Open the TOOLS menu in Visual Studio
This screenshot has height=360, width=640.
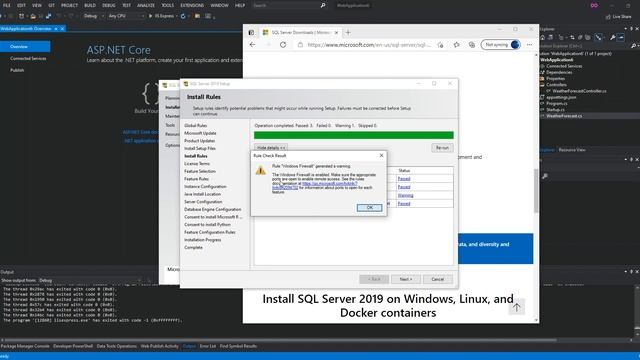(x=167, y=5)
